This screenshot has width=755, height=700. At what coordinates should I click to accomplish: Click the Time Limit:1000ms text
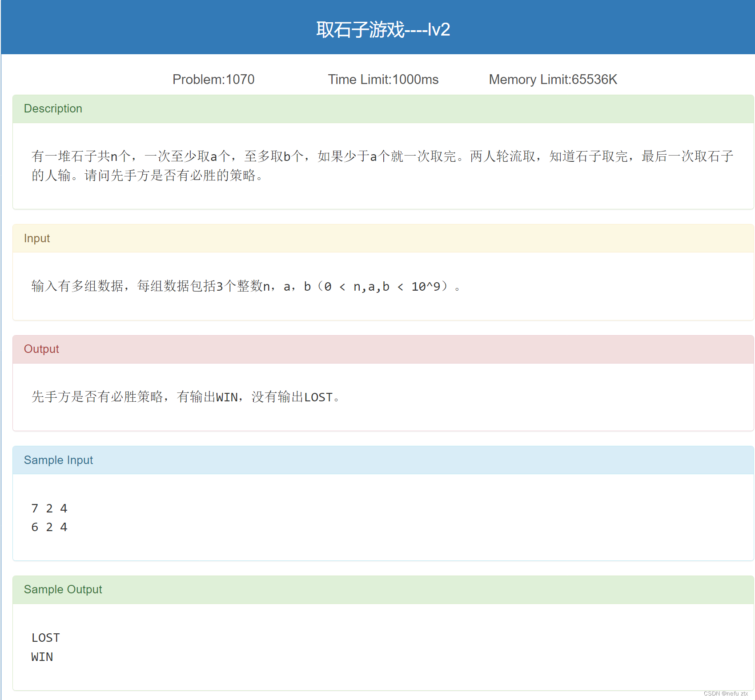click(383, 79)
